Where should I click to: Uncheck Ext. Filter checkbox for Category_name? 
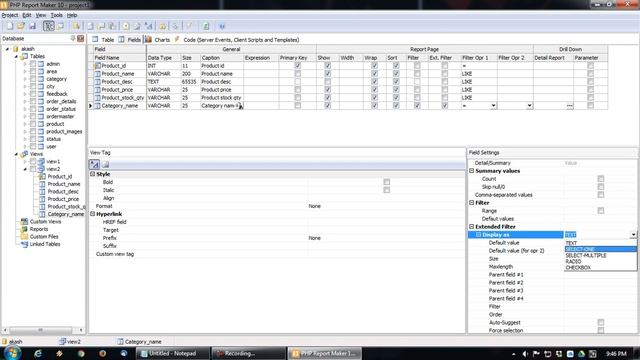[x=444, y=106]
